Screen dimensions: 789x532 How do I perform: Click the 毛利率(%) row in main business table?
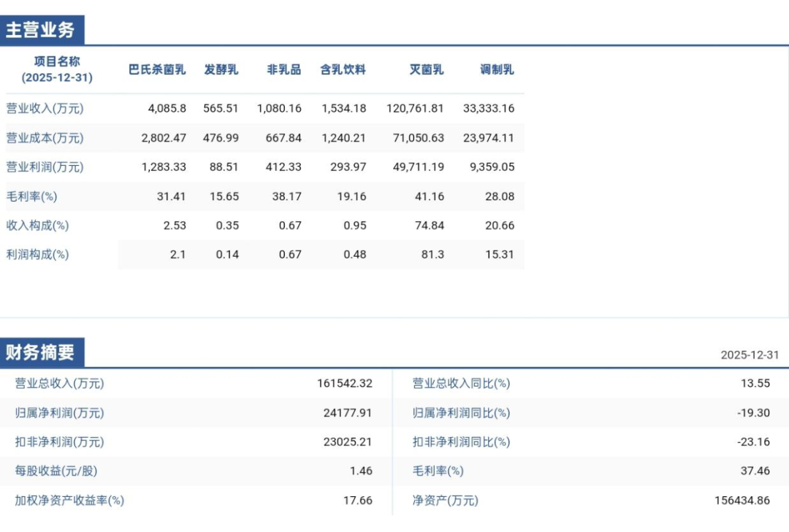pos(264,197)
